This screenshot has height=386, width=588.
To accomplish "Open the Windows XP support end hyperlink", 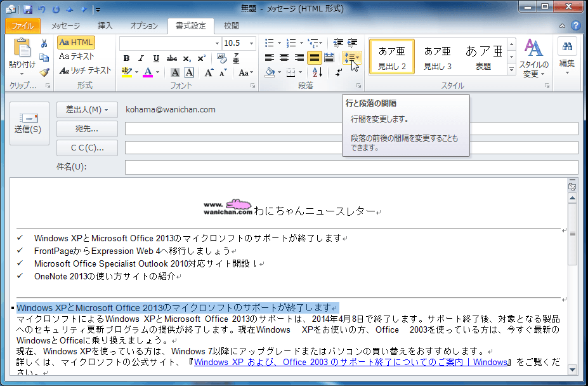I will tap(351, 362).
